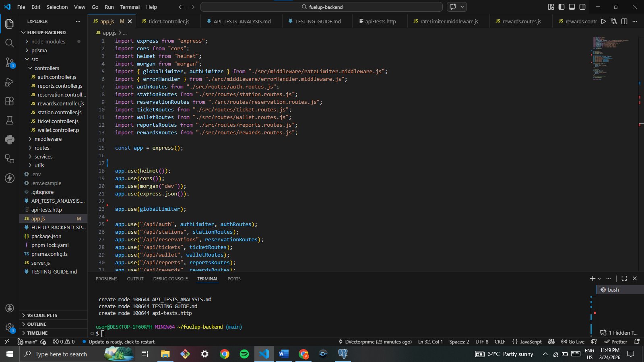The width and height of the screenshot is (644, 362).
Task: Open Source Control view in activity bar
Action: pyautogui.click(x=9, y=62)
